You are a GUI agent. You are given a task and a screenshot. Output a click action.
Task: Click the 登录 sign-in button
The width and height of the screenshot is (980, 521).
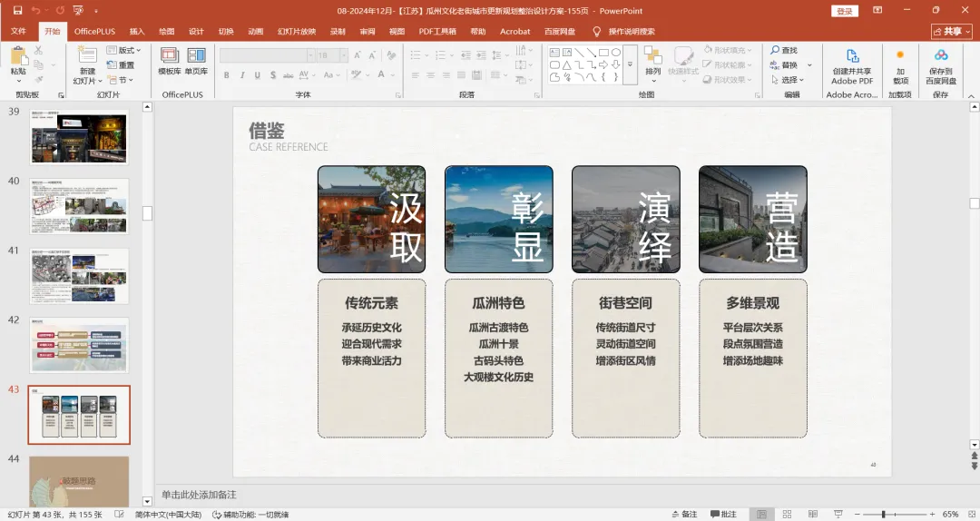point(845,11)
